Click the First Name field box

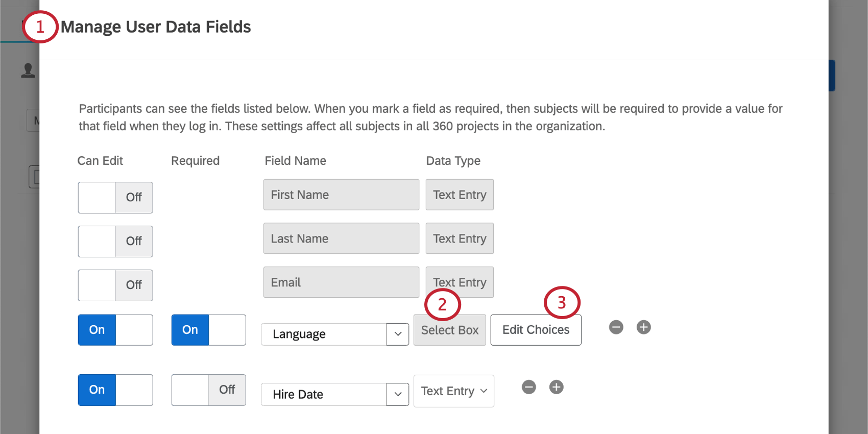pos(341,195)
